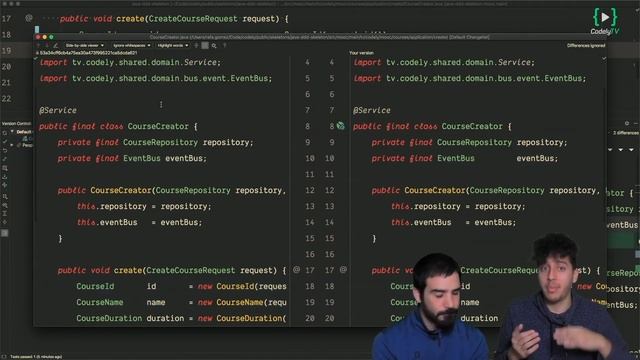
Task: Click the status bar icon at bottom-left corner
Action: pyautogui.click(x=4, y=357)
